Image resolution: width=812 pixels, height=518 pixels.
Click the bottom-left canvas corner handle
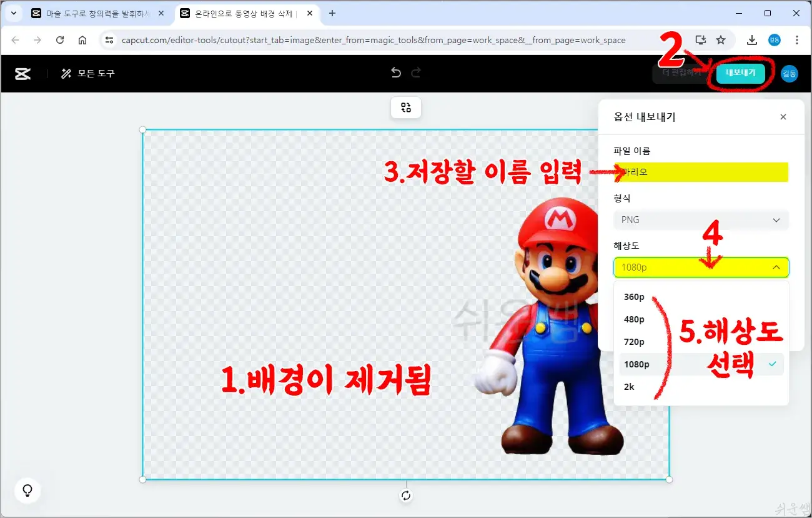click(142, 479)
